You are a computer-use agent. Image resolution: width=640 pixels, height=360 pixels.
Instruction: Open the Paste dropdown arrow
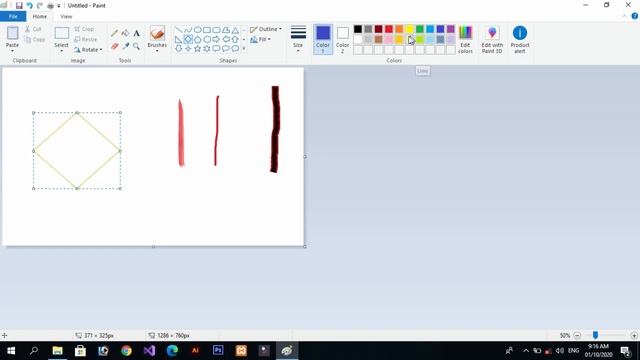tap(12, 51)
